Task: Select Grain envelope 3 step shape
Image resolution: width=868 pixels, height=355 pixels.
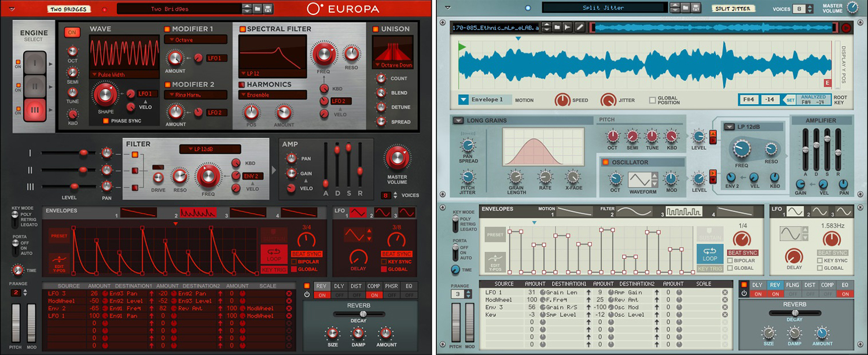Action: [x=683, y=212]
